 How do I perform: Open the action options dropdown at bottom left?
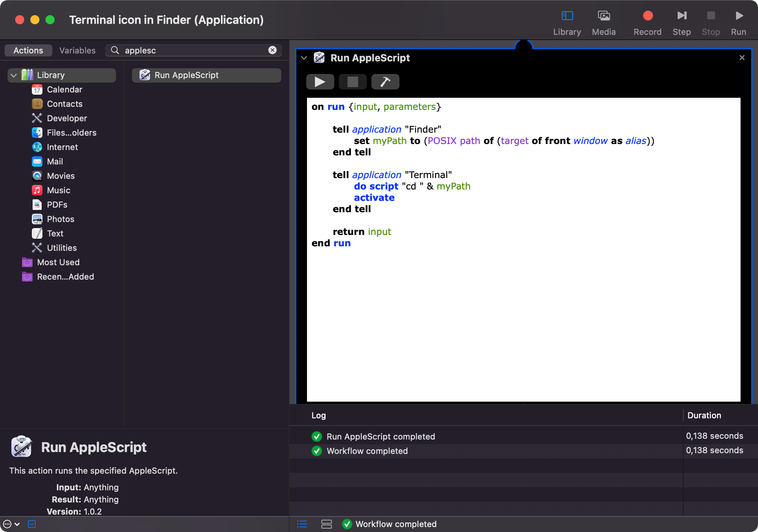coord(11,524)
